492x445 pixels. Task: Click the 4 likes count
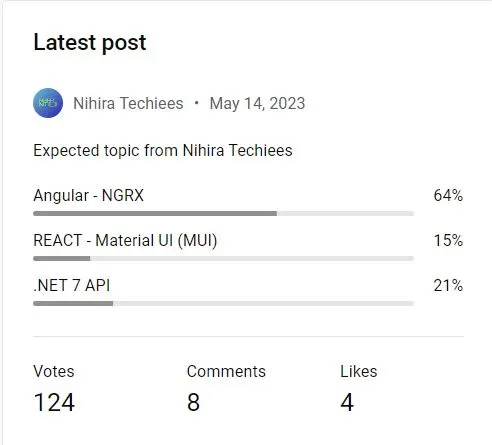[347, 402]
